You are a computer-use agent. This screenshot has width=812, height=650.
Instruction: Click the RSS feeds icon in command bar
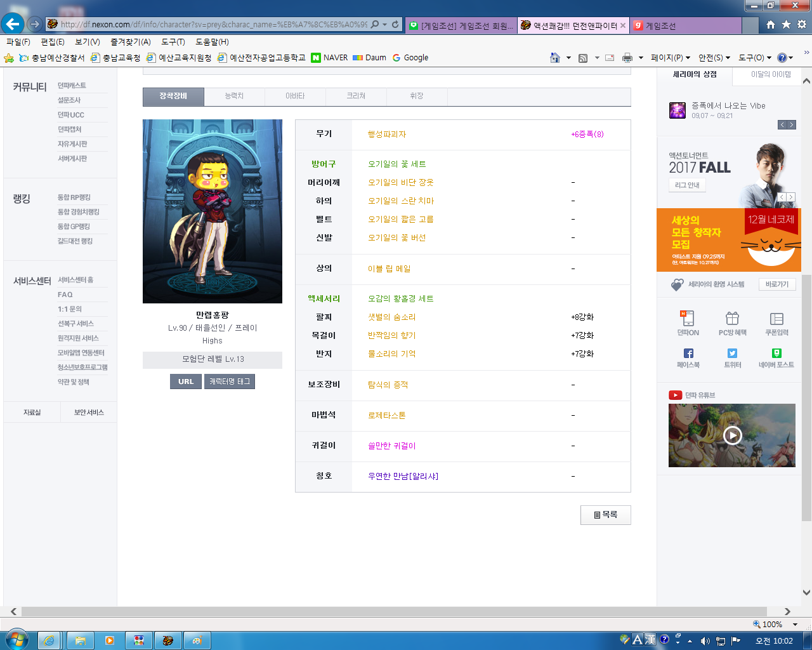click(583, 58)
